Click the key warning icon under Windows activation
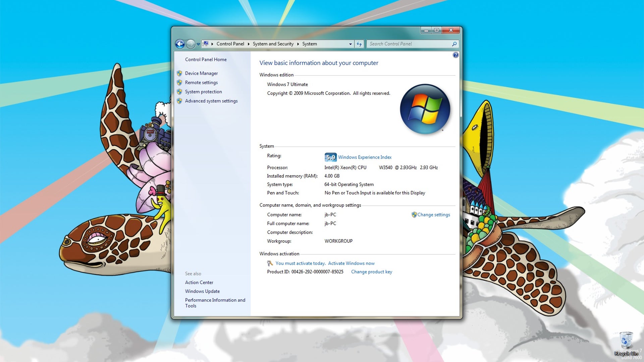The height and width of the screenshot is (362, 644). click(270, 263)
